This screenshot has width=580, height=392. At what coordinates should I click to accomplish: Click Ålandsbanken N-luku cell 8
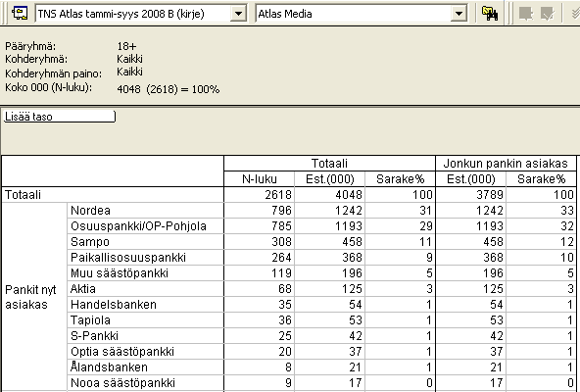260,367
